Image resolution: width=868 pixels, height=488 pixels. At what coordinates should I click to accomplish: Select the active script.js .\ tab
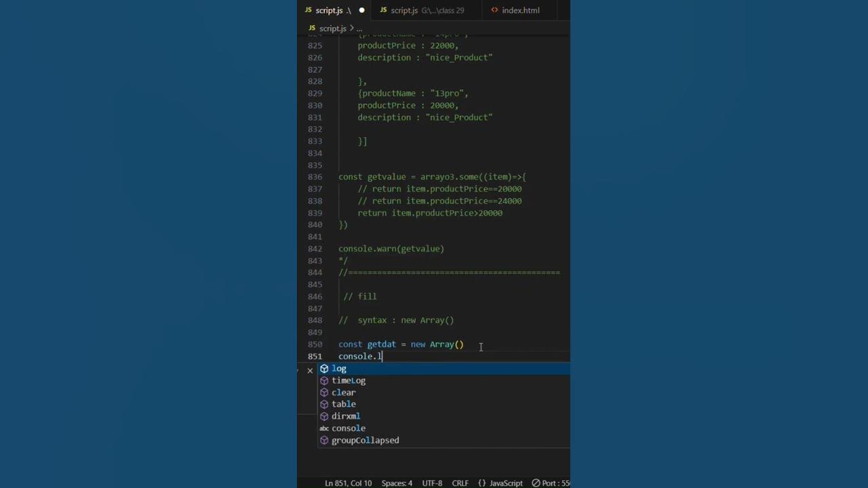[x=334, y=10]
